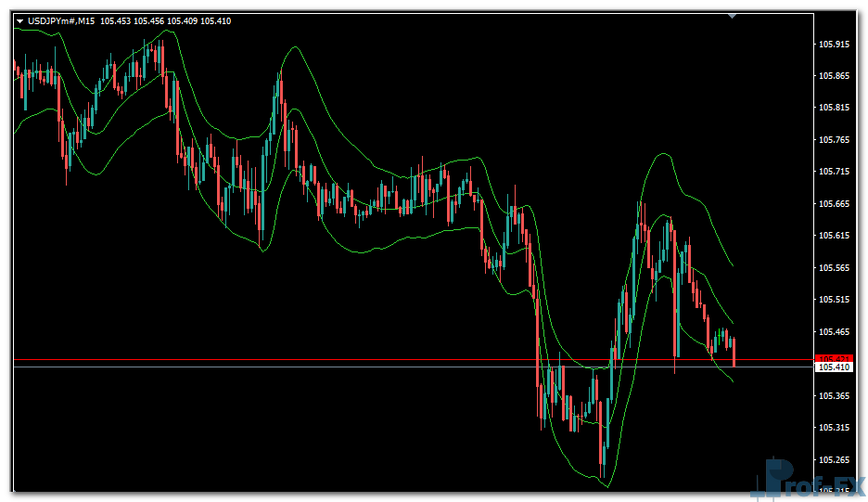This screenshot has height=502, width=868.
Task: Click the 105.915 price scale label
Action: (x=835, y=44)
